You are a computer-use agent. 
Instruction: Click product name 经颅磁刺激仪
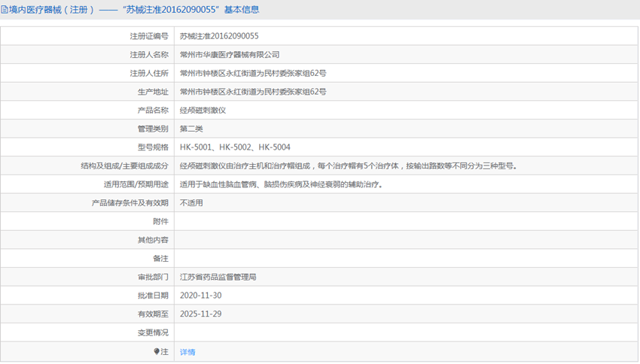(x=203, y=110)
